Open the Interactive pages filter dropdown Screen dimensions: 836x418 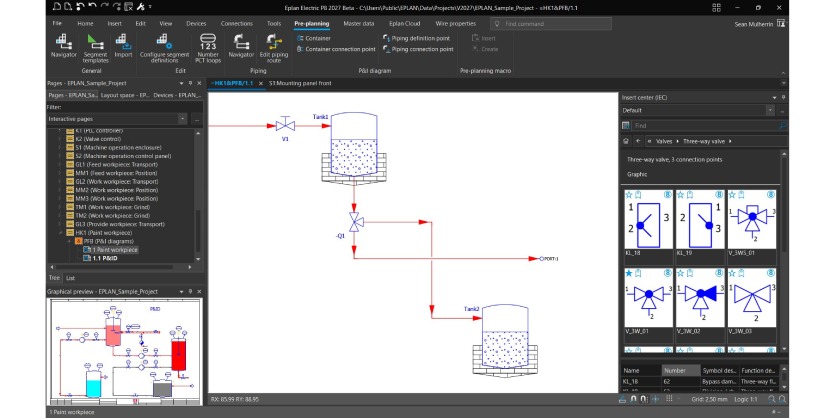183,119
